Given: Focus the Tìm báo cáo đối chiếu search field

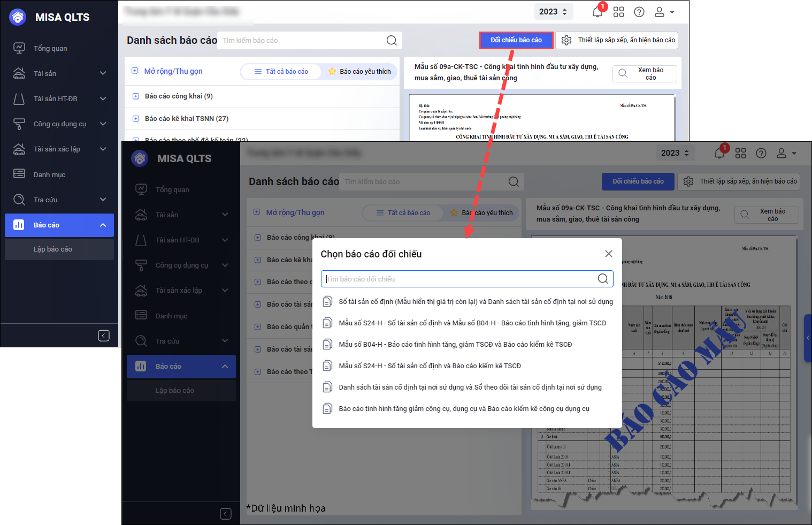Looking at the screenshot, I should click(x=460, y=279).
